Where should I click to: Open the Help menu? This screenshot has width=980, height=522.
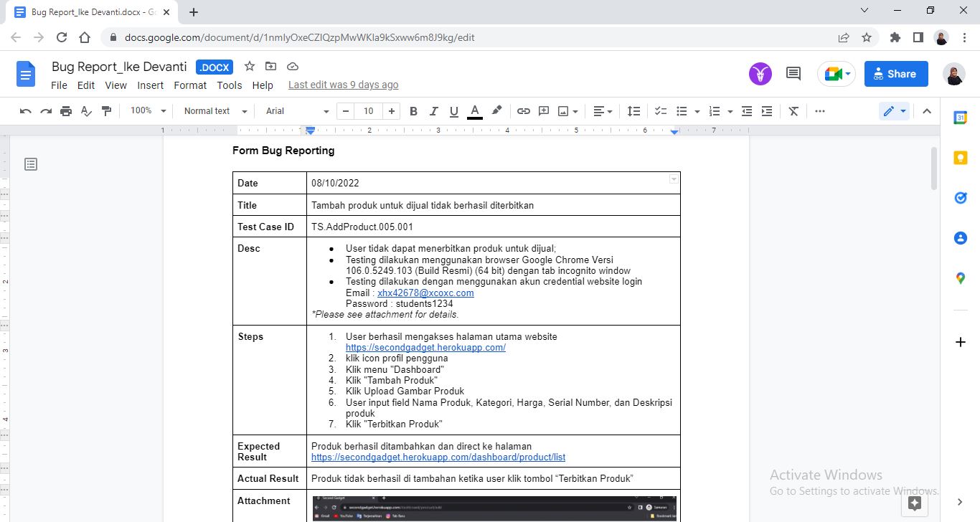[263, 85]
